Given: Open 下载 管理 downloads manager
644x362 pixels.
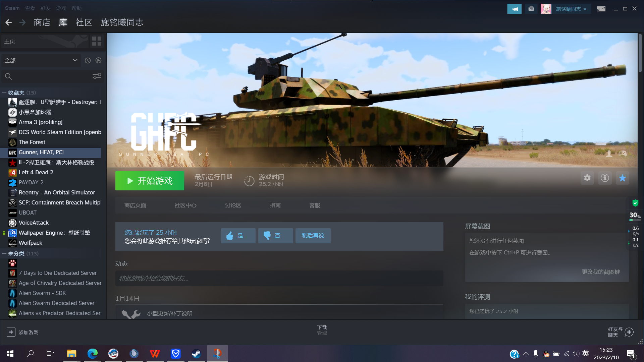Looking at the screenshot, I should click(x=322, y=330).
